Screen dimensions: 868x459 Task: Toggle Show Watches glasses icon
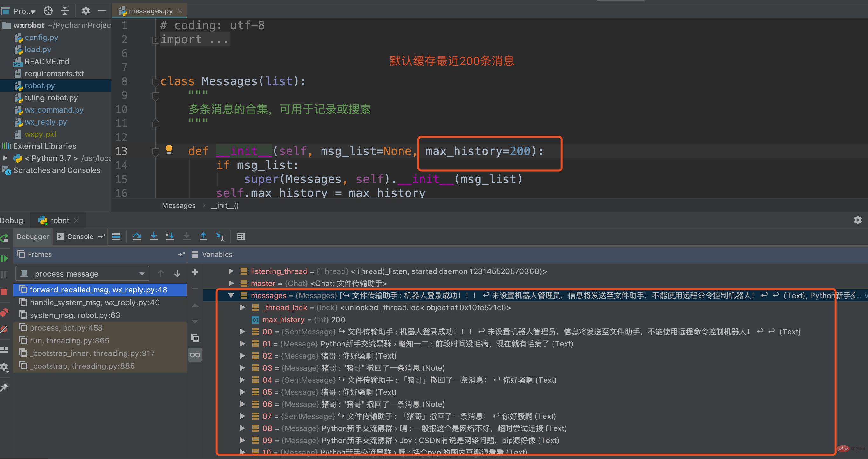coord(195,355)
